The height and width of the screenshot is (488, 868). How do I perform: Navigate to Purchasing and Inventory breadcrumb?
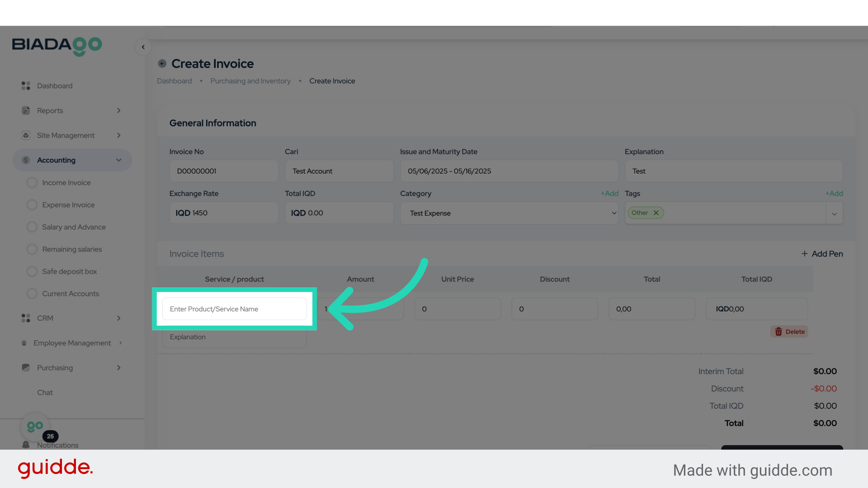click(x=250, y=81)
